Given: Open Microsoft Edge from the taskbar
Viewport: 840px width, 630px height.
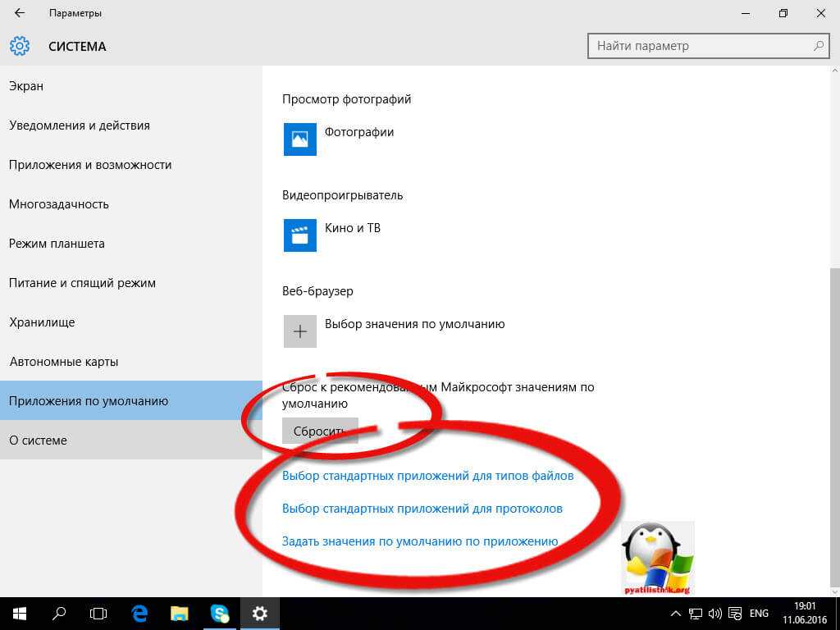Looking at the screenshot, I should [139, 613].
